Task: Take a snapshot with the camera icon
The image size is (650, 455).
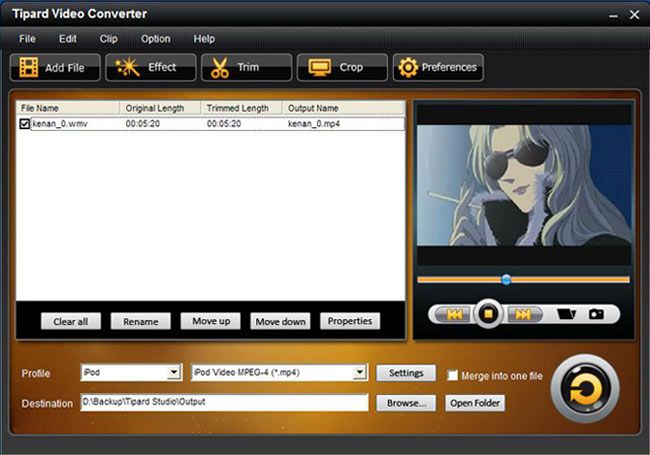Action: point(596,314)
